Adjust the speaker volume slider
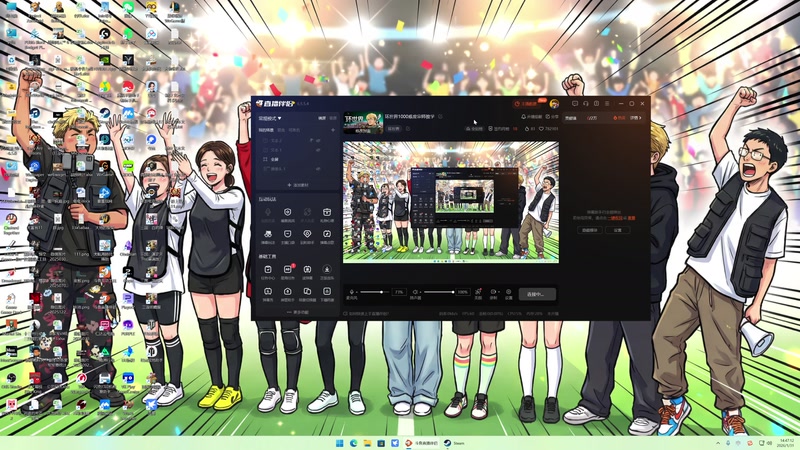The width and height of the screenshot is (800, 450). pos(439,292)
